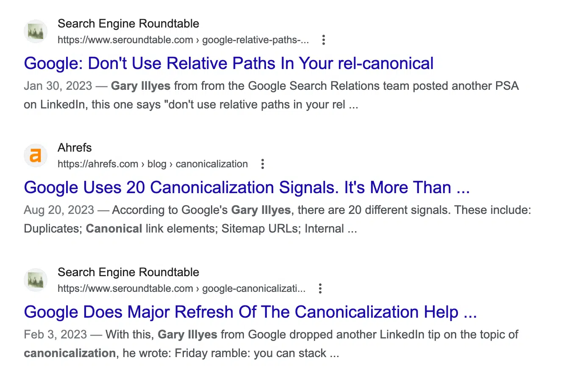
Task: Click Search Engine Roundtable name above canonicalizati URL
Action: coord(128,272)
